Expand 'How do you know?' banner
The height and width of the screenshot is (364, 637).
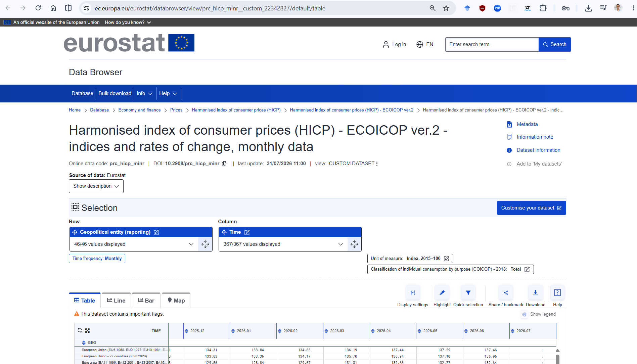click(x=128, y=22)
